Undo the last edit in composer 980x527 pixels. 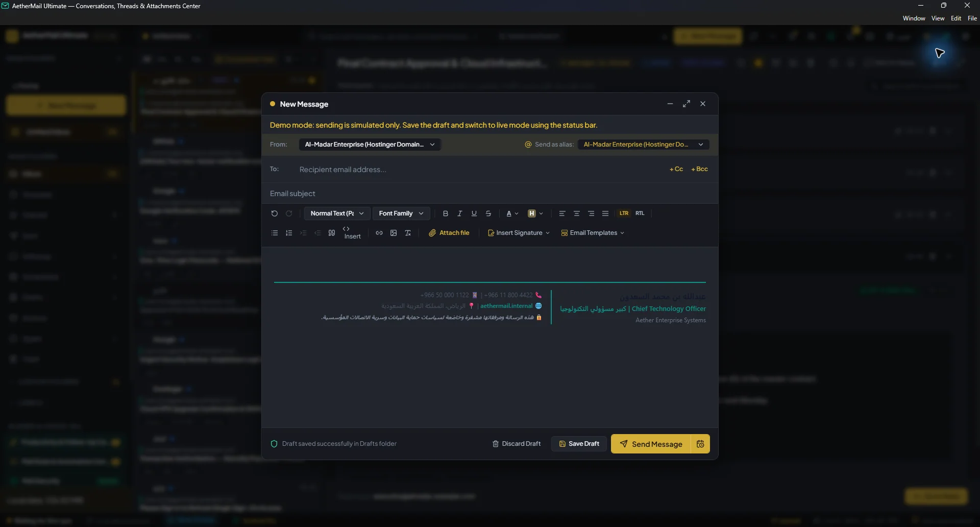(x=274, y=213)
